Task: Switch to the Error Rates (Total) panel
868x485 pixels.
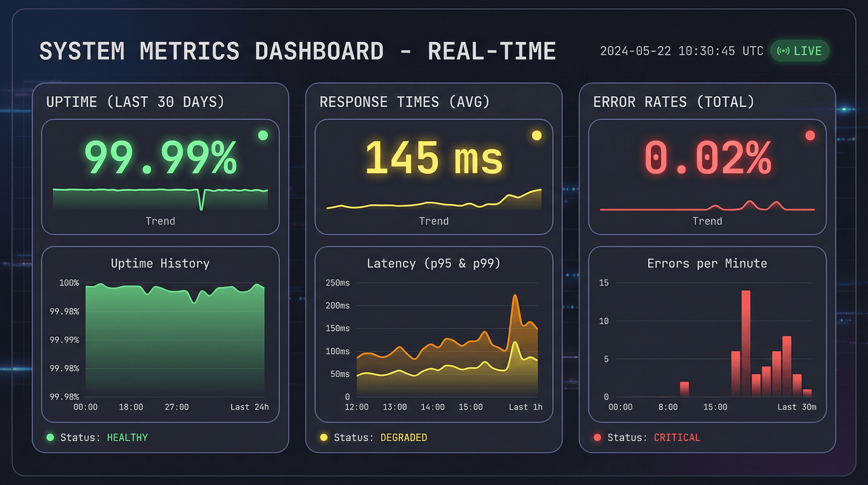Action: pos(674,102)
